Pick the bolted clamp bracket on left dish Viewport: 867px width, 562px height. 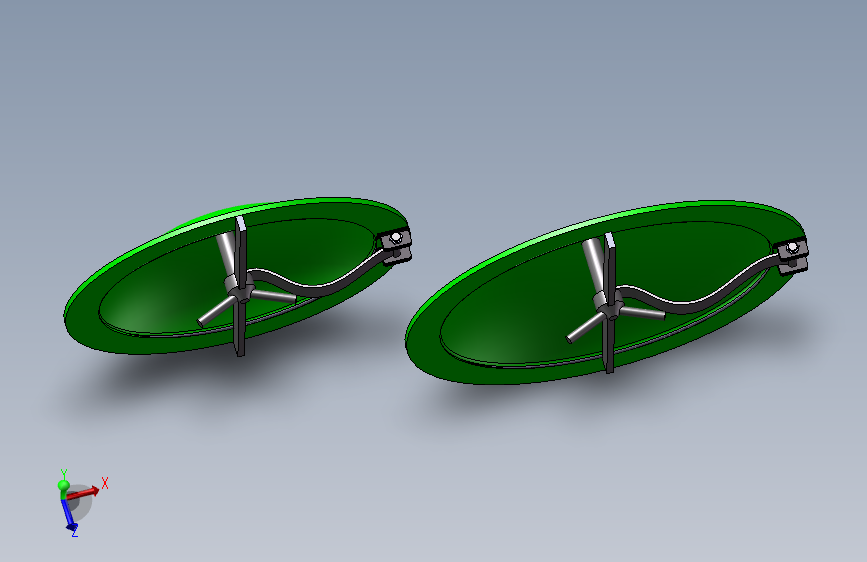pos(395,246)
